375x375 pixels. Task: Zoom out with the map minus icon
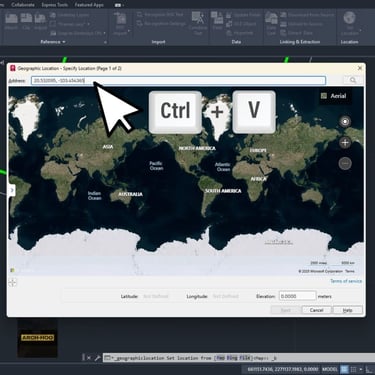tap(345, 163)
